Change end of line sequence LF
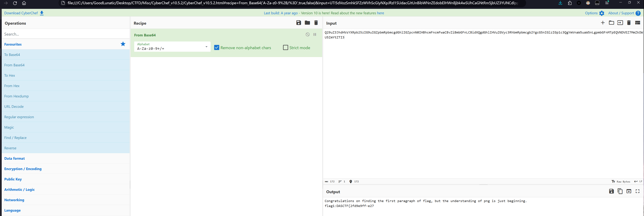Screen dimensions: 644x216 [x=638, y=181]
